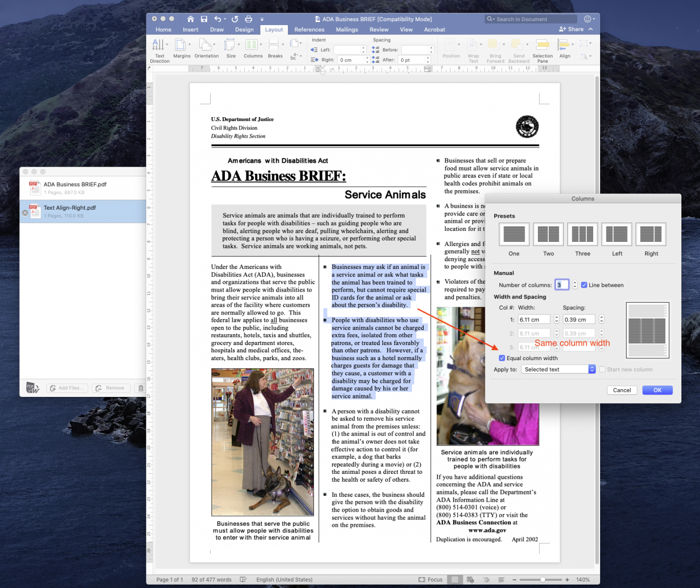This screenshot has height=588, width=700.
Task: Open the Orientation menu icon
Action: [x=206, y=49]
